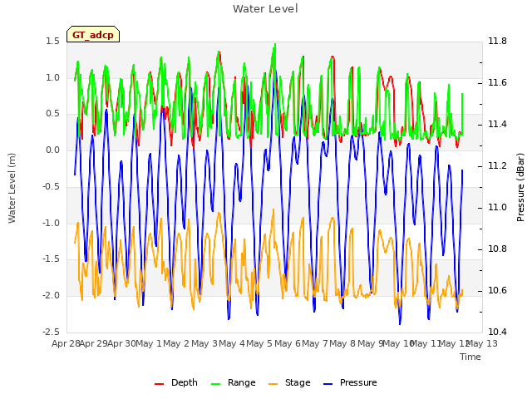Click the May 5 date tick label
The width and height of the screenshot is (532, 399).
(x=259, y=343)
